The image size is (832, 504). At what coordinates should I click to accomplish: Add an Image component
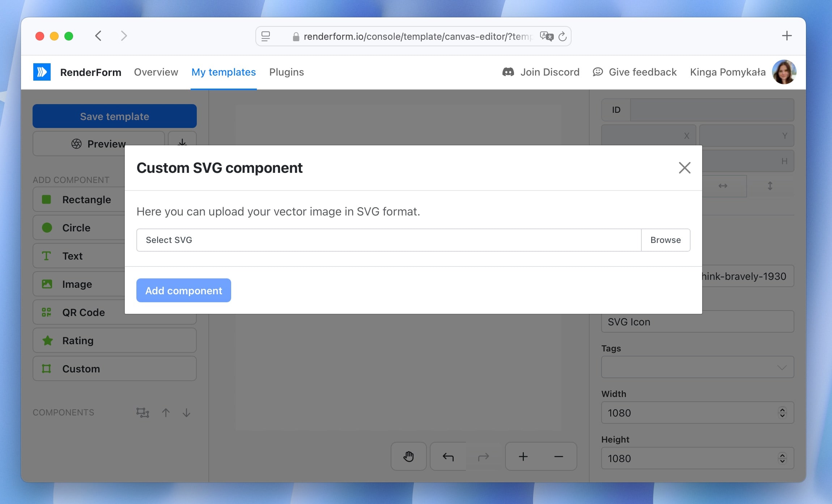coord(79,284)
